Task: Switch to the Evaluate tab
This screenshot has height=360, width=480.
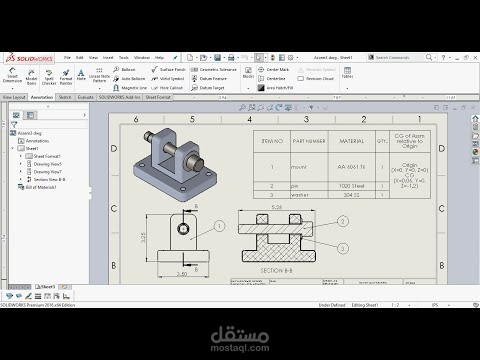Action: coord(86,97)
